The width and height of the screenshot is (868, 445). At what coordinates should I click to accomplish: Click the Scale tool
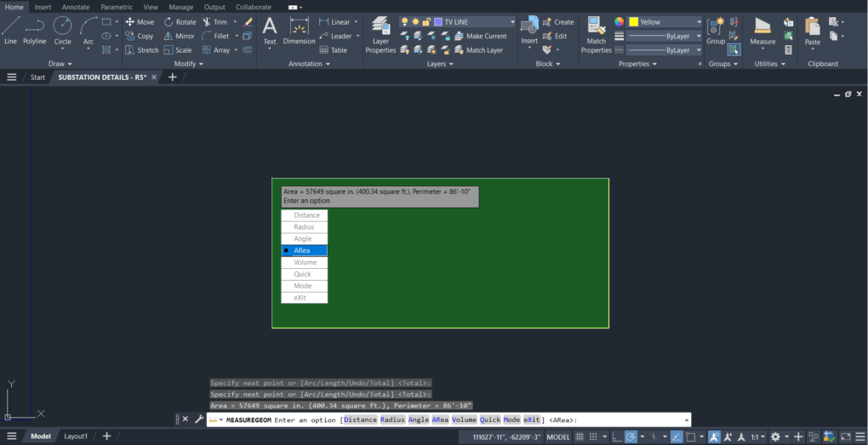tap(178, 50)
